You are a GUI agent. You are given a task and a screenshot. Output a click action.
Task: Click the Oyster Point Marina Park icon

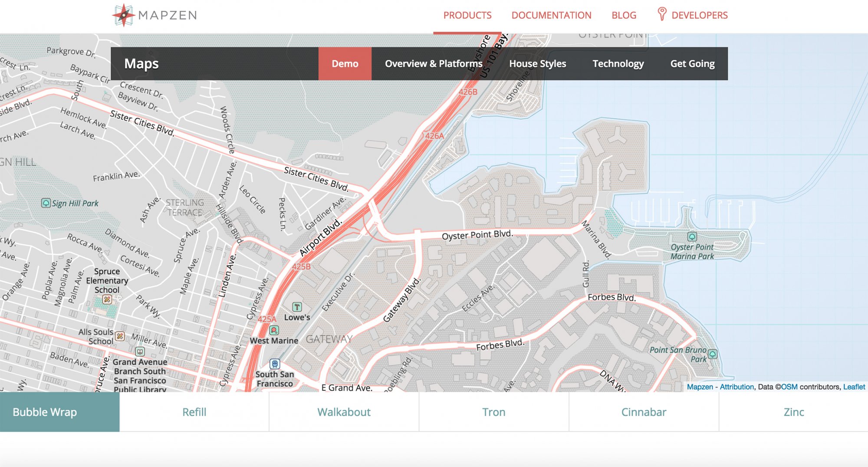(x=692, y=237)
